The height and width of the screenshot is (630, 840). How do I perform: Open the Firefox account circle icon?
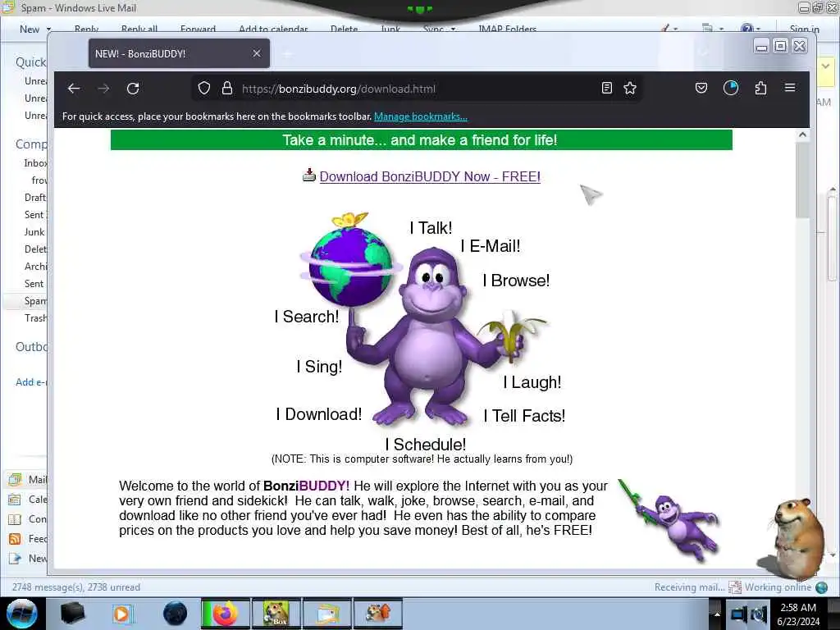click(x=731, y=88)
